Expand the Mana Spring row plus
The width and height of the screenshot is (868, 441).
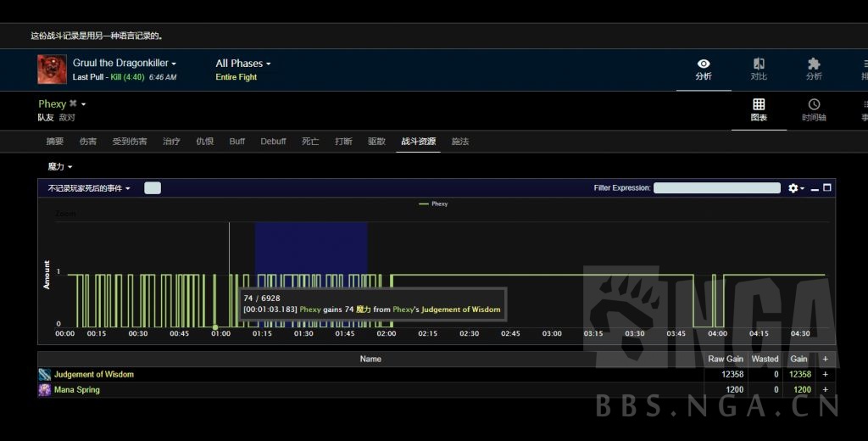pyautogui.click(x=826, y=390)
